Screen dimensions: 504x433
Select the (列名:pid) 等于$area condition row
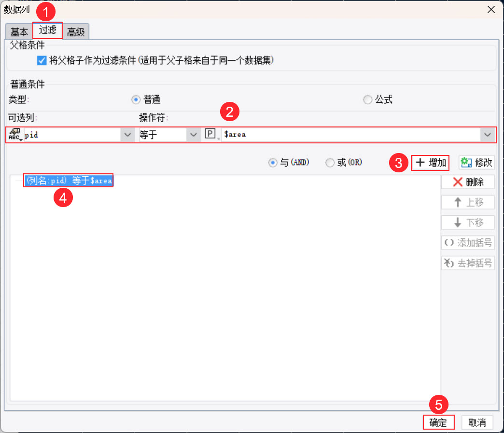point(69,181)
